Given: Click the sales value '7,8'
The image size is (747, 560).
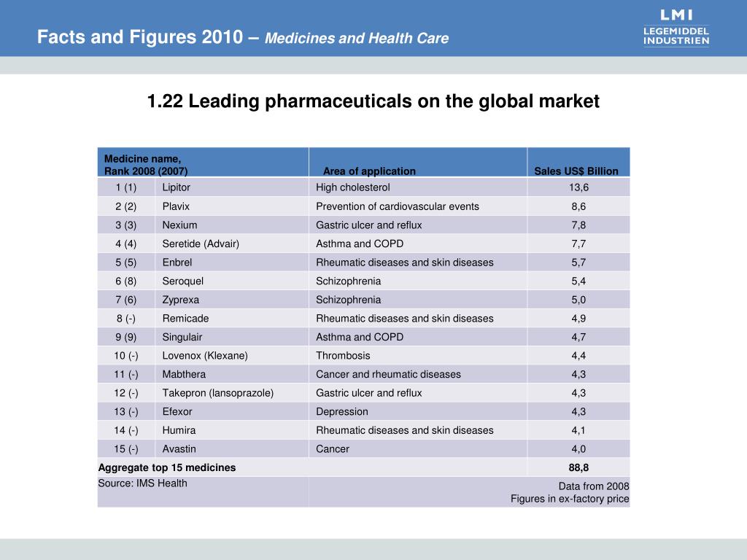Looking at the screenshot, I should (578, 225).
